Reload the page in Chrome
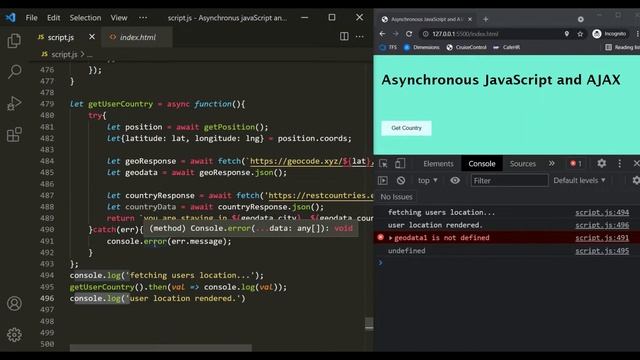The image size is (640, 360). (x=409, y=34)
